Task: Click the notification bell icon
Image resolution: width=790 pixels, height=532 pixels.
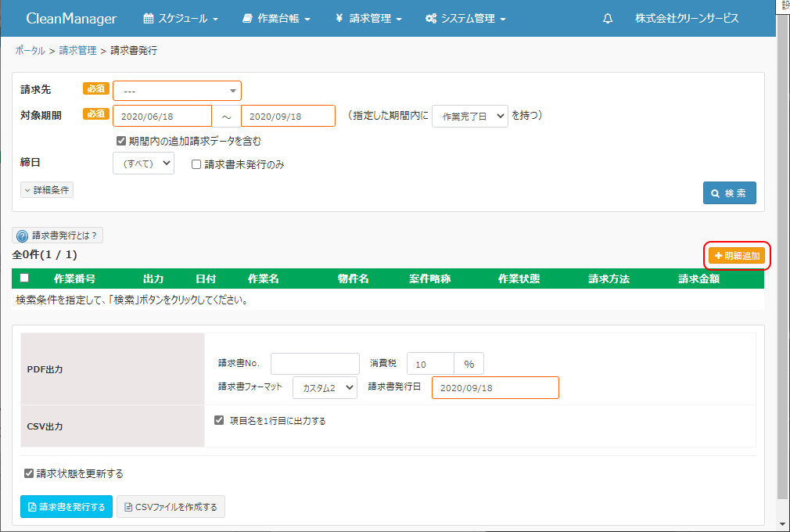Action: (608, 19)
